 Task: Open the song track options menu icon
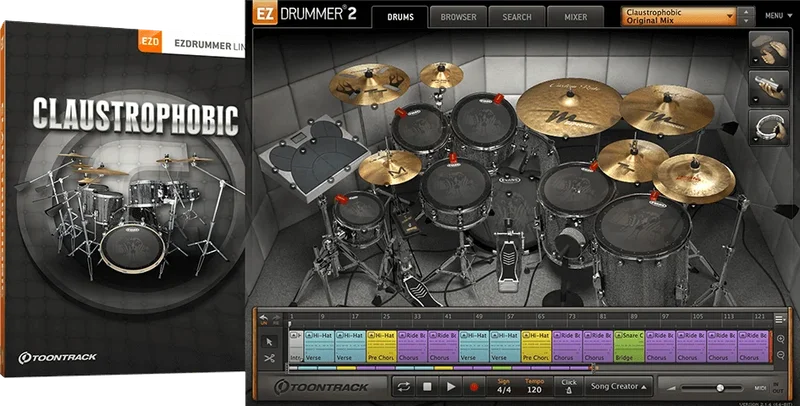click(x=780, y=319)
